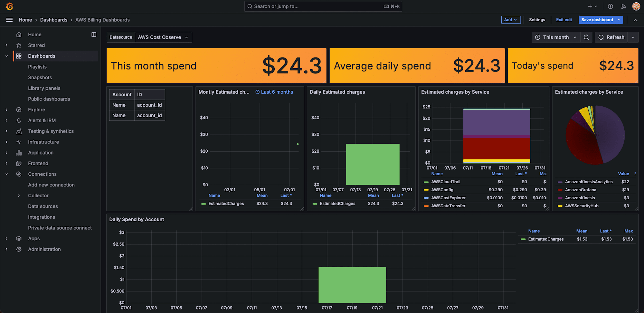
Task: Collapse the Connections section chevron
Action: (6, 174)
